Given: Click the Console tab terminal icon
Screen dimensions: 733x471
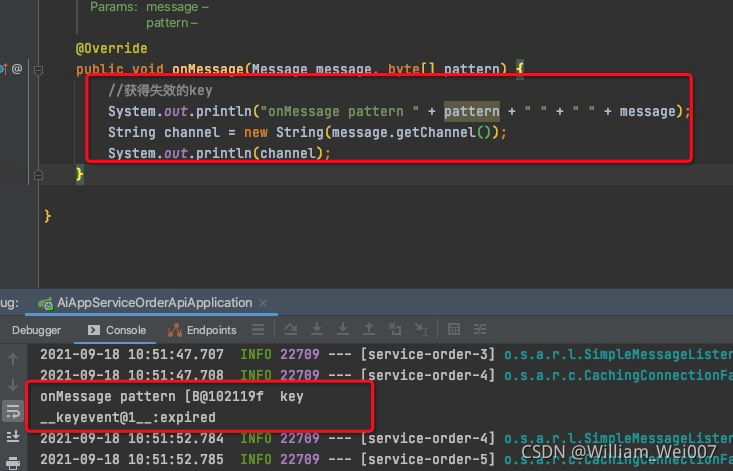Looking at the screenshot, I should (94, 330).
